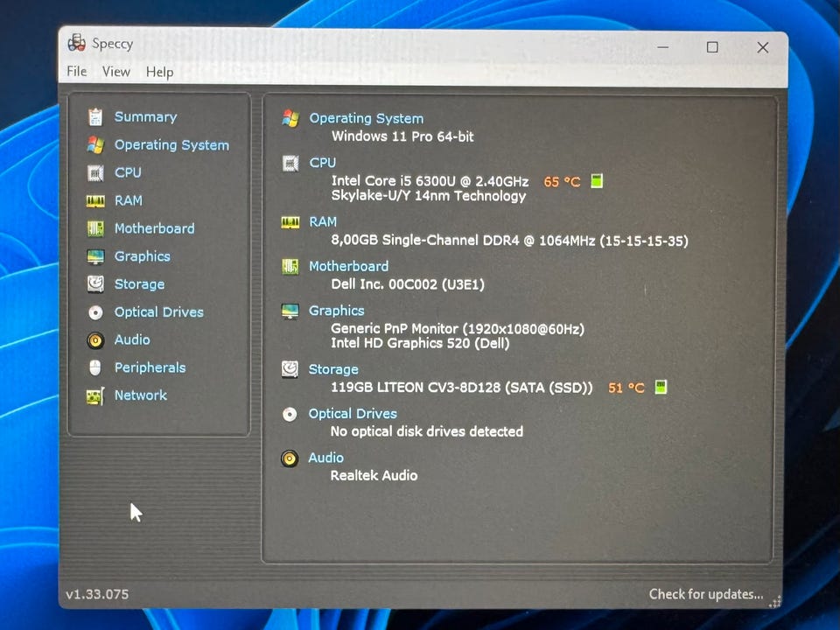Image resolution: width=840 pixels, height=630 pixels.
Task: Click Realtek Audio text
Action: click(x=374, y=476)
